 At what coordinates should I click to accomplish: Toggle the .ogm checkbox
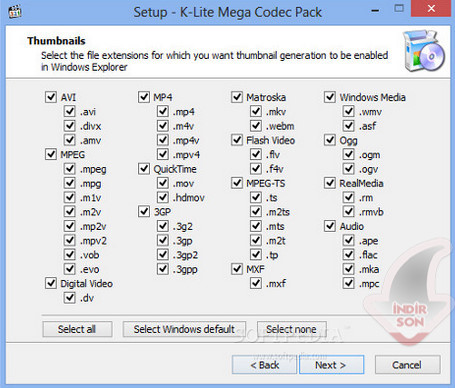[x=349, y=155]
